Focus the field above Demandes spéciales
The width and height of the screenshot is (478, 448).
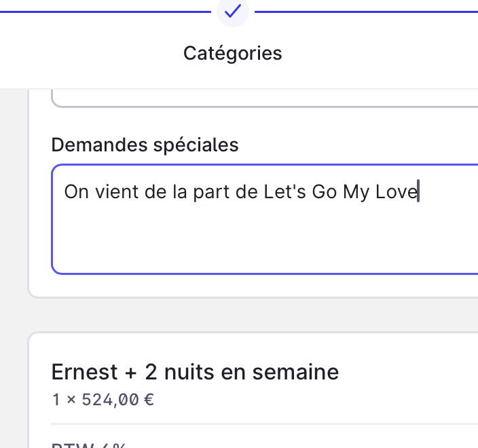coord(265,98)
